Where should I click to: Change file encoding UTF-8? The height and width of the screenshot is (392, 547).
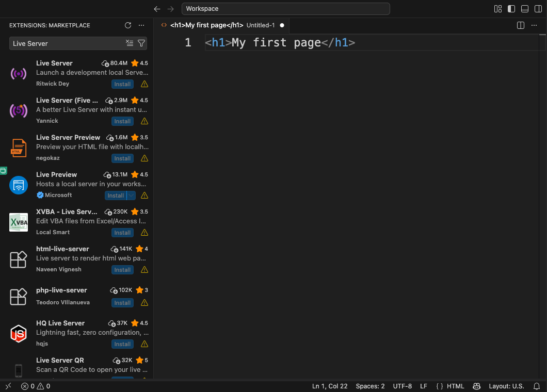[x=402, y=386]
